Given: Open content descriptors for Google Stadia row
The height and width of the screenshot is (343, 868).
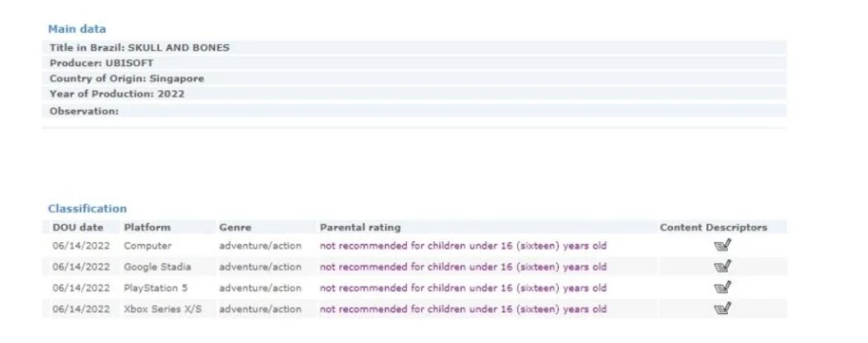Looking at the screenshot, I should [721, 267].
